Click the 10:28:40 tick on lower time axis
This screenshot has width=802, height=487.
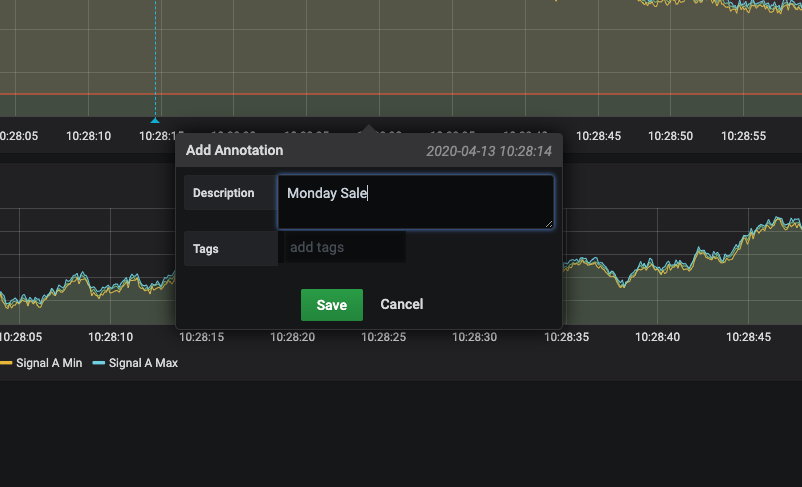[x=658, y=338]
